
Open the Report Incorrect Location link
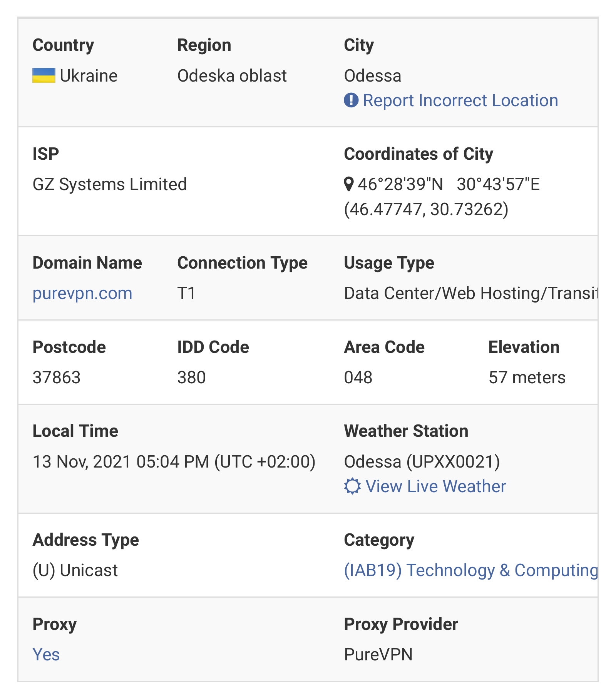click(x=460, y=100)
